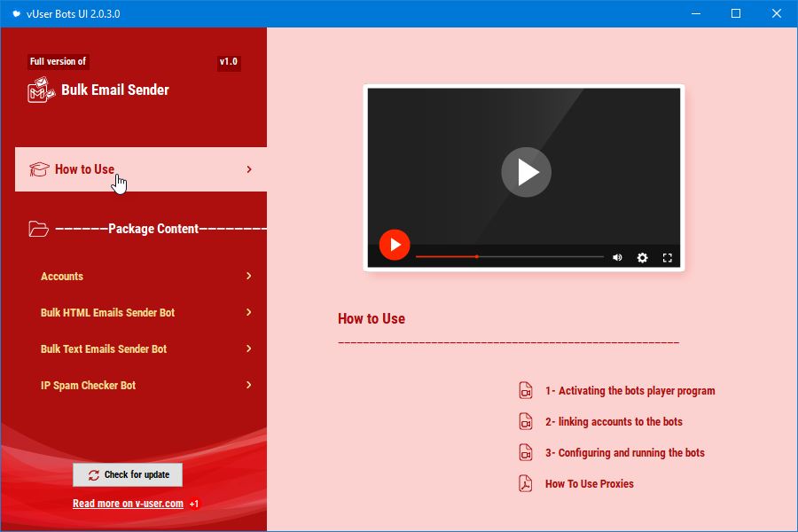Click the refresh arrows icon on Check for update
798x532 pixels.
pyautogui.click(x=94, y=475)
